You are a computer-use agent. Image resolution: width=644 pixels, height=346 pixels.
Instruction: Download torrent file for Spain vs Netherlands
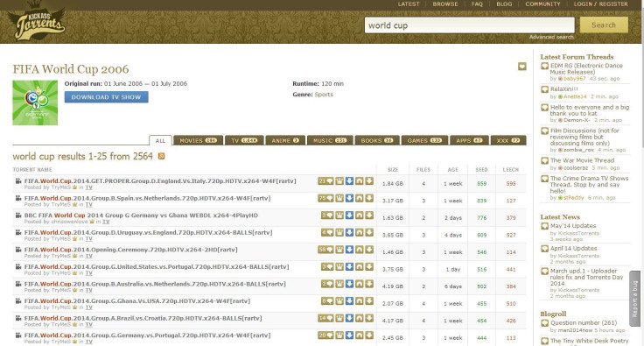pyautogui.click(x=369, y=198)
